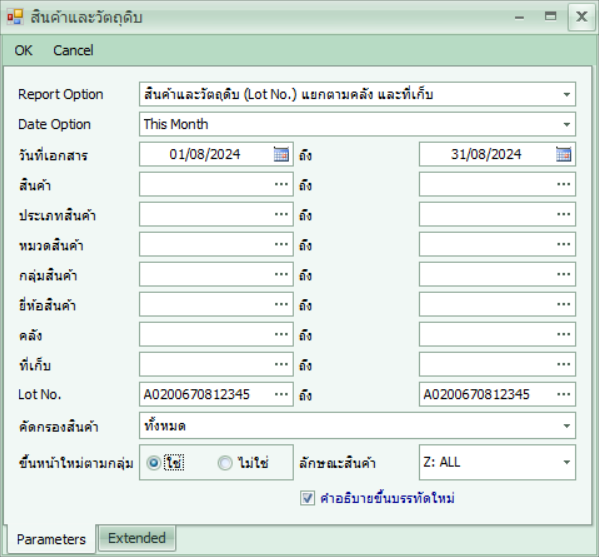The height and width of the screenshot is (557, 599).
Task: Click OK in the menu bar
Action: [x=23, y=50]
